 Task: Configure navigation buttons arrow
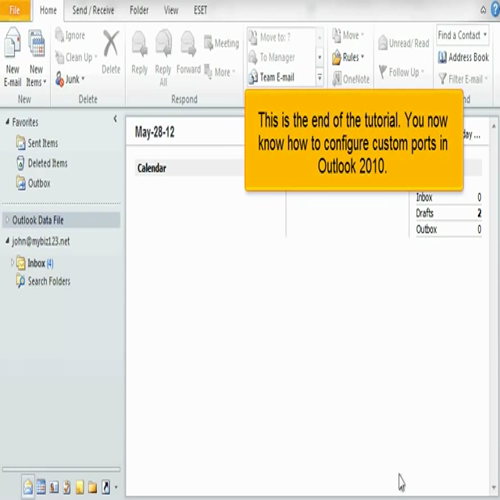(x=116, y=487)
